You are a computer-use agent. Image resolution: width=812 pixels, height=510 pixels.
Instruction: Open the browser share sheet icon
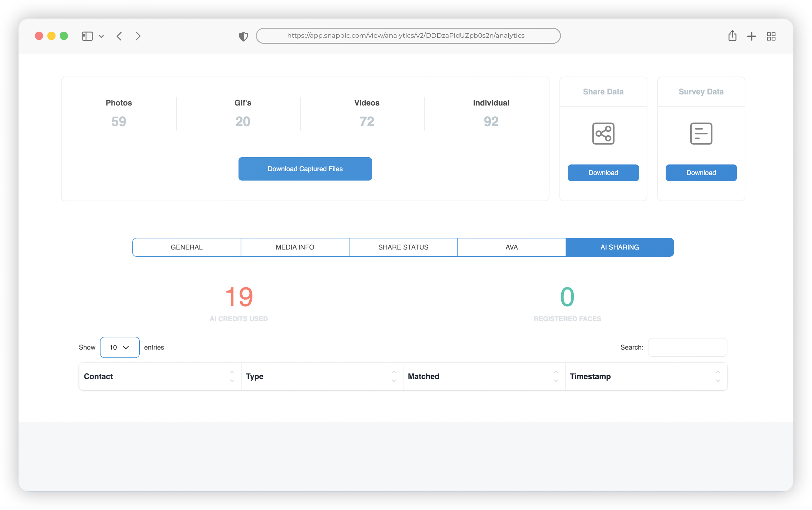tap(732, 36)
